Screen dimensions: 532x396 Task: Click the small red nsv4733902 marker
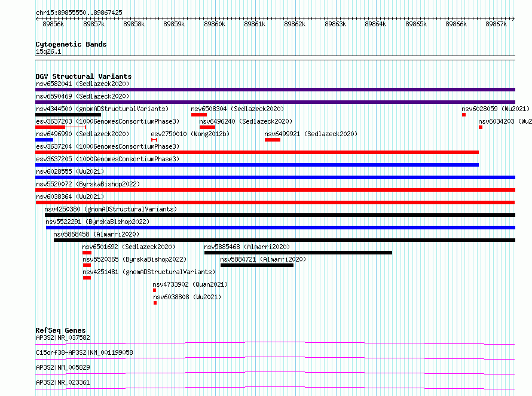[x=154, y=290]
